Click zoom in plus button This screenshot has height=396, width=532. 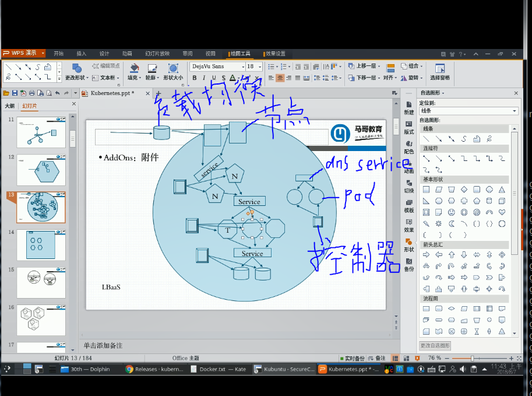point(511,358)
